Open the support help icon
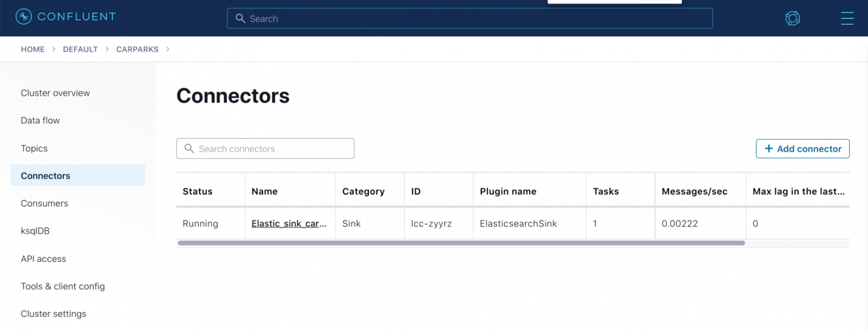The width and height of the screenshot is (868, 331). (792, 18)
